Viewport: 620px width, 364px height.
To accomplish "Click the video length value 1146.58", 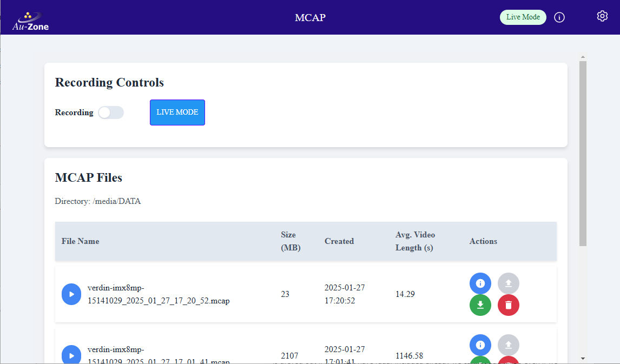I will pyautogui.click(x=409, y=356).
